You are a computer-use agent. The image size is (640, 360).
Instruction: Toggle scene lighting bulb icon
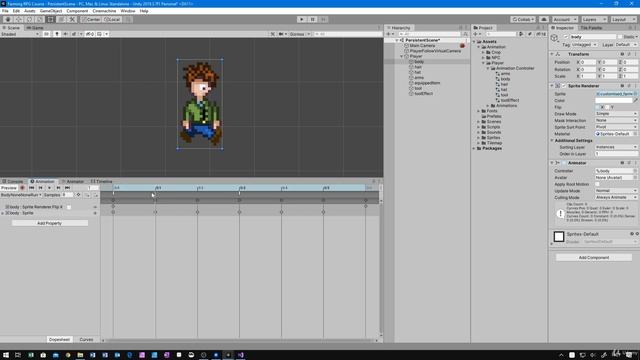tap(57, 34)
